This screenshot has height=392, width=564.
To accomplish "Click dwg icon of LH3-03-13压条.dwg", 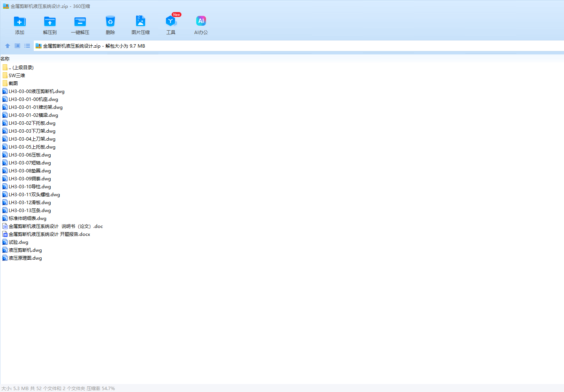I will click(5, 210).
